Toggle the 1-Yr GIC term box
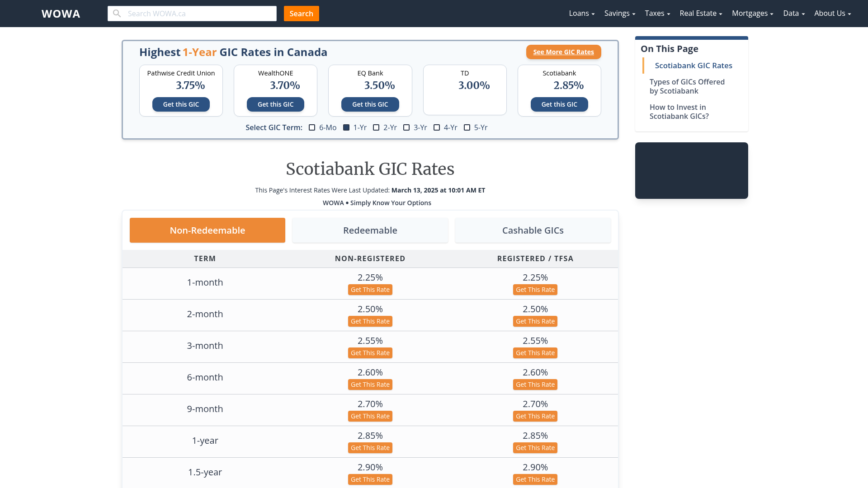The image size is (868, 488). click(x=346, y=127)
